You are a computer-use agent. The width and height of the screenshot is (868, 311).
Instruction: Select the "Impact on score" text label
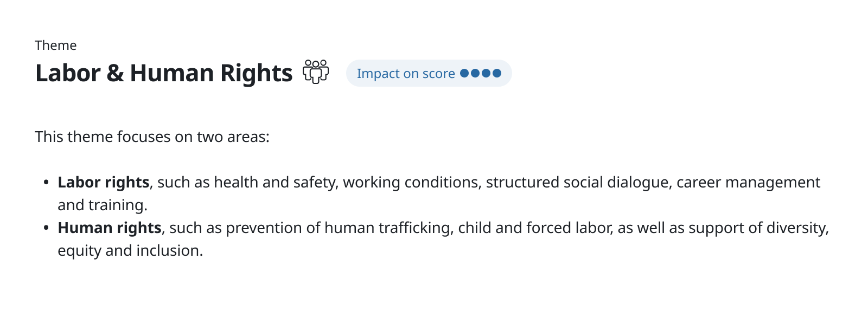tap(405, 74)
